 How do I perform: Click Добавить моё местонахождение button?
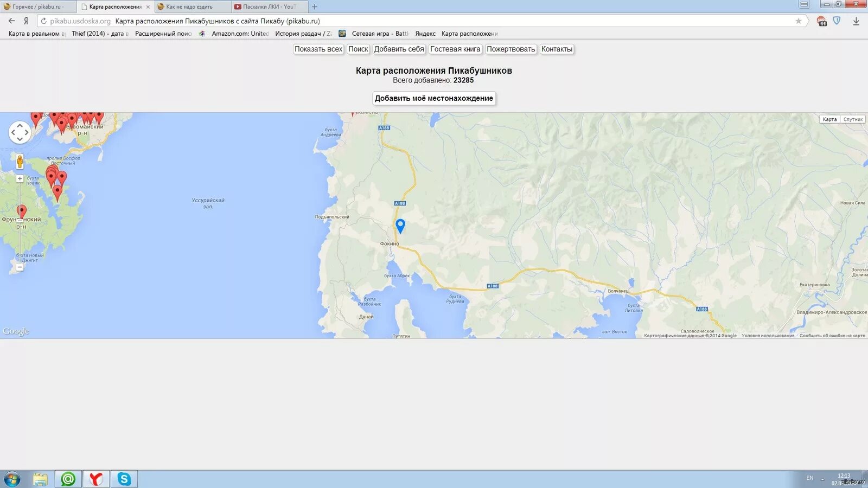tap(434, 98)
